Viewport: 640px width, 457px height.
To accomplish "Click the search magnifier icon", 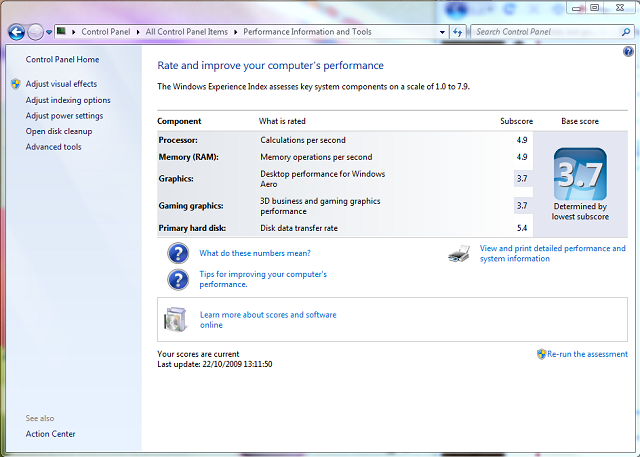I will point(626,32).
